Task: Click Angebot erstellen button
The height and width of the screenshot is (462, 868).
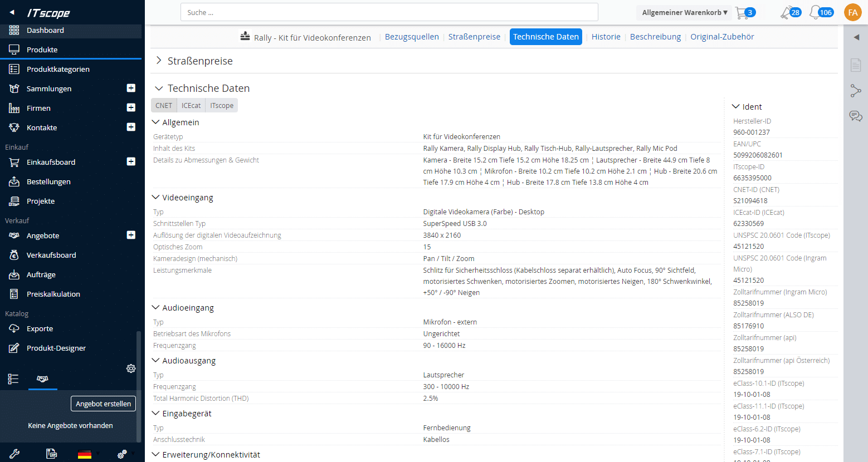Action: (103, 404)
